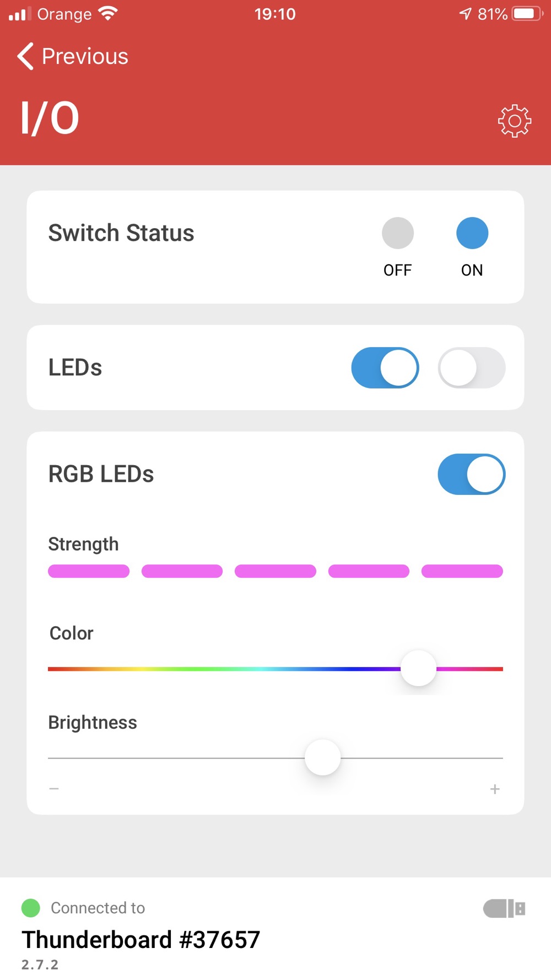Image resolution: width=551 pixels, height=980 pixels.
Task: Tap the back chevron arrow
Action: coord(25,56)
